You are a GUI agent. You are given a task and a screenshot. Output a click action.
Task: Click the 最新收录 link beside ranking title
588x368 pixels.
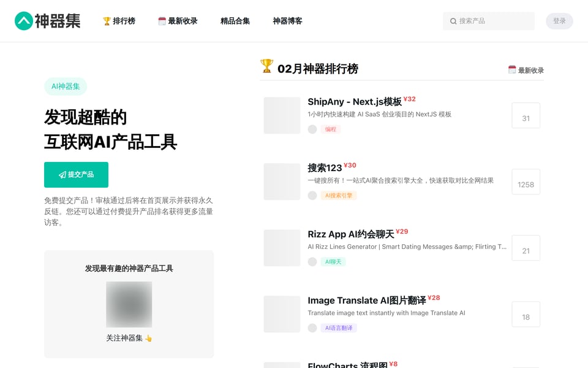tap(526, 70)
